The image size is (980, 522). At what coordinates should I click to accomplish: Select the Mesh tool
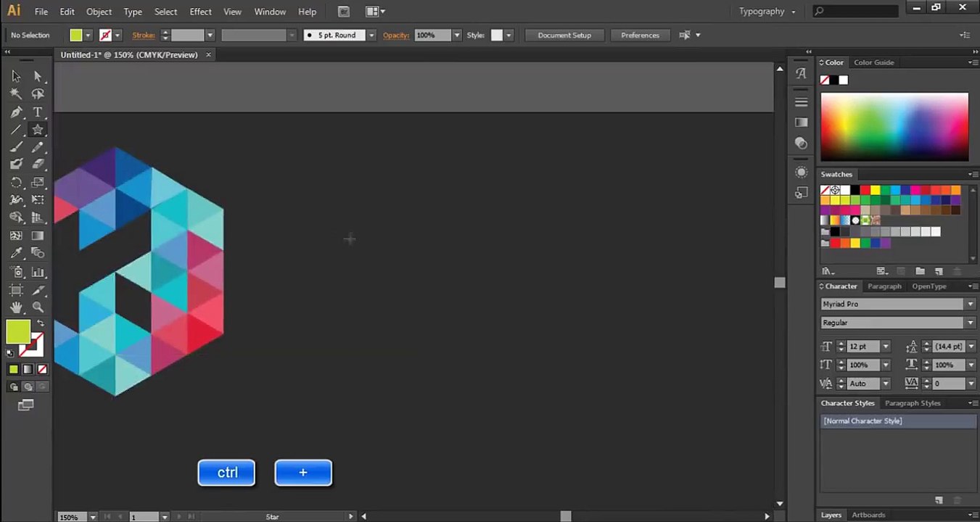pos(16,236)
